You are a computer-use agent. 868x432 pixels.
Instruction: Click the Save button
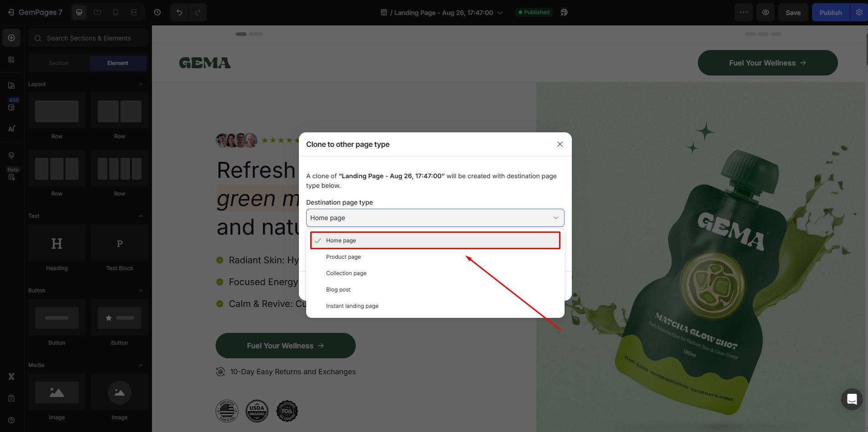tap(793, 12)
